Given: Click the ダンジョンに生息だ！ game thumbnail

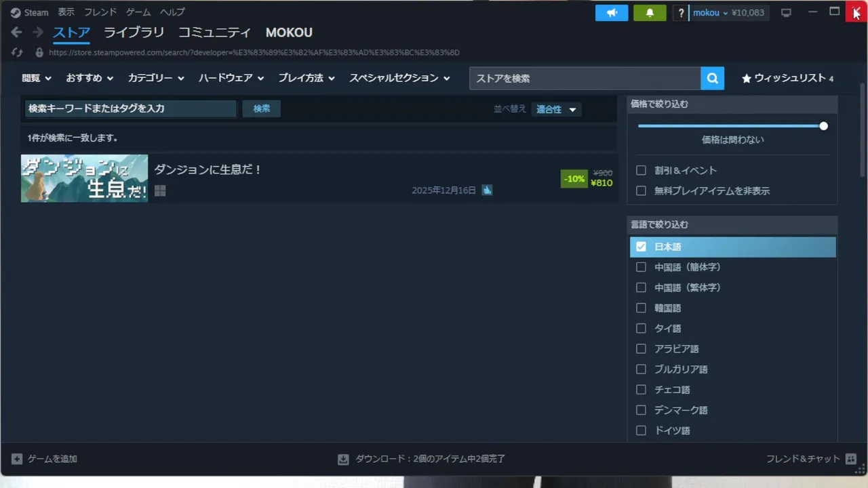Looking at the screenshot, I should (x=84, y=178).
